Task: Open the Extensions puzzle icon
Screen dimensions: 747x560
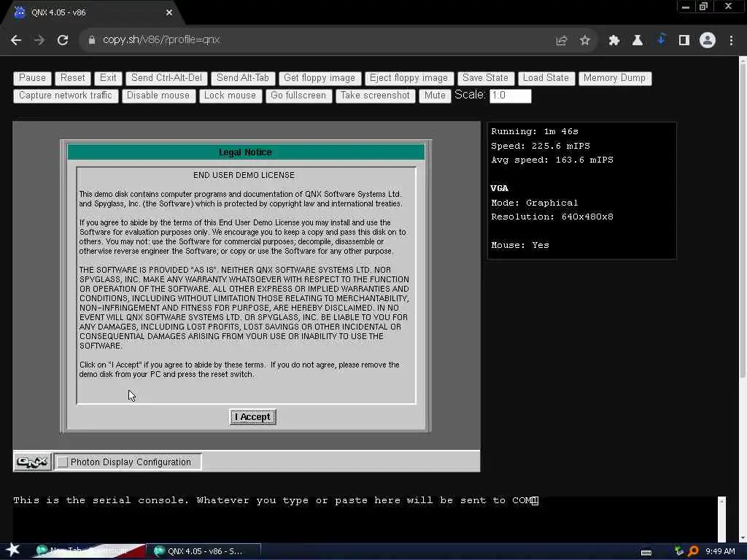Action: pyautogui.click(x=614, y=41)
